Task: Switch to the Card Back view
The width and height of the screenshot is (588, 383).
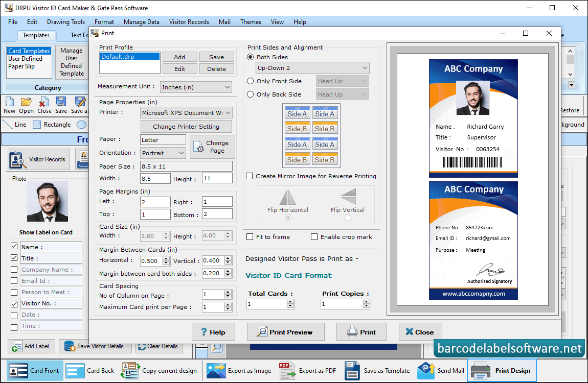Action: (x=90, y=371)
